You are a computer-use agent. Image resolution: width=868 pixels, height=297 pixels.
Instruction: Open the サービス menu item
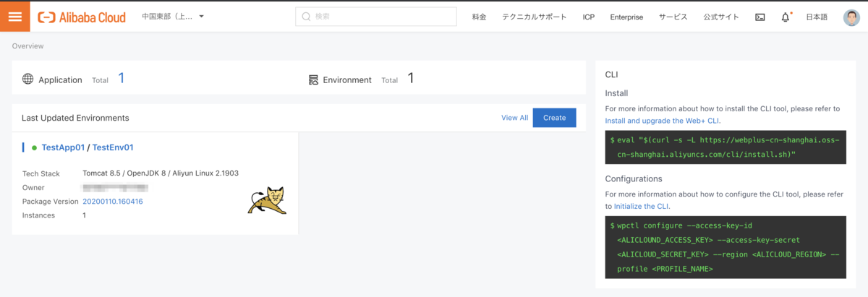pos(673,17)
